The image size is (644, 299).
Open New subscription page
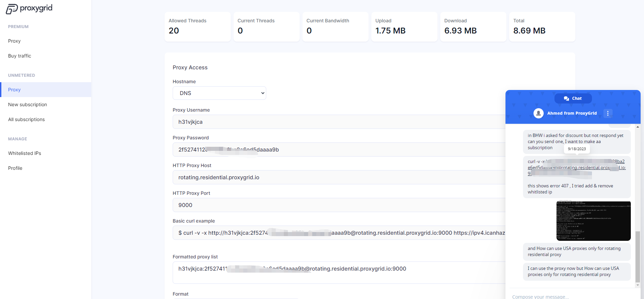27,105
